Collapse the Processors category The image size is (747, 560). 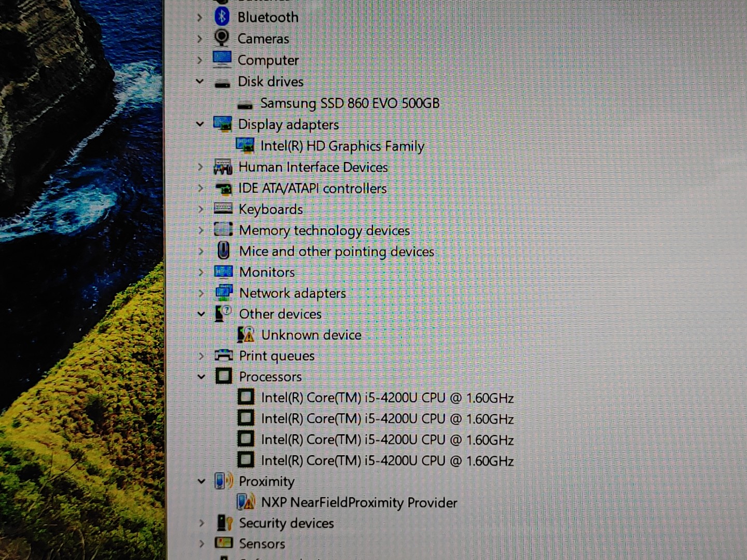click(201, 376)
